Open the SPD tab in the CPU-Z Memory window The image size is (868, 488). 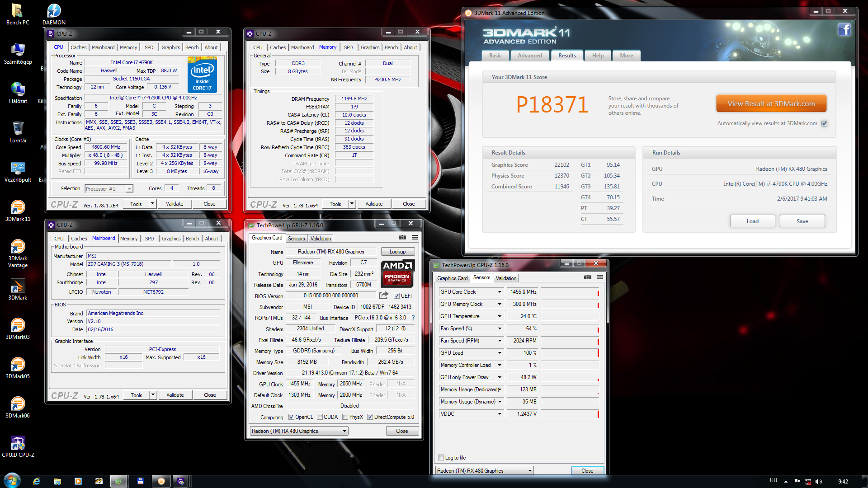pos(348,47)
